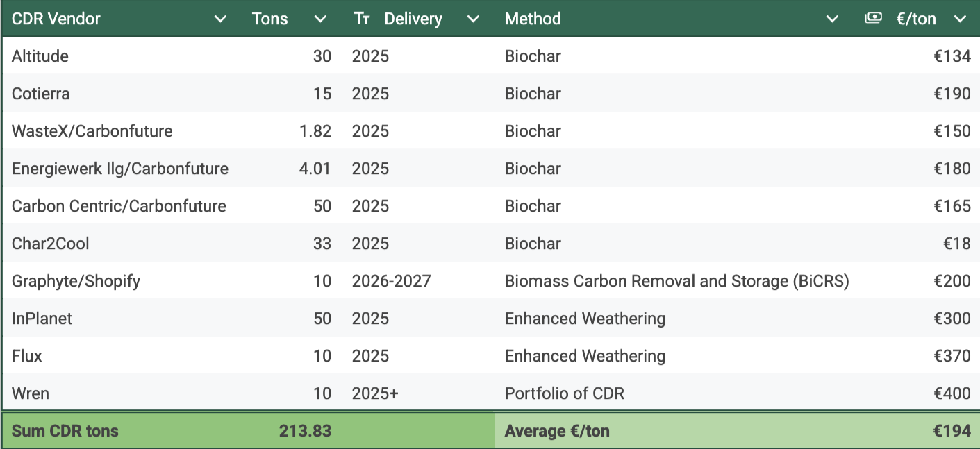Viewport: 980px width, 449px height.
Task: Open the CDR Vendor column dropdown arrow
Action: point(220,19)
